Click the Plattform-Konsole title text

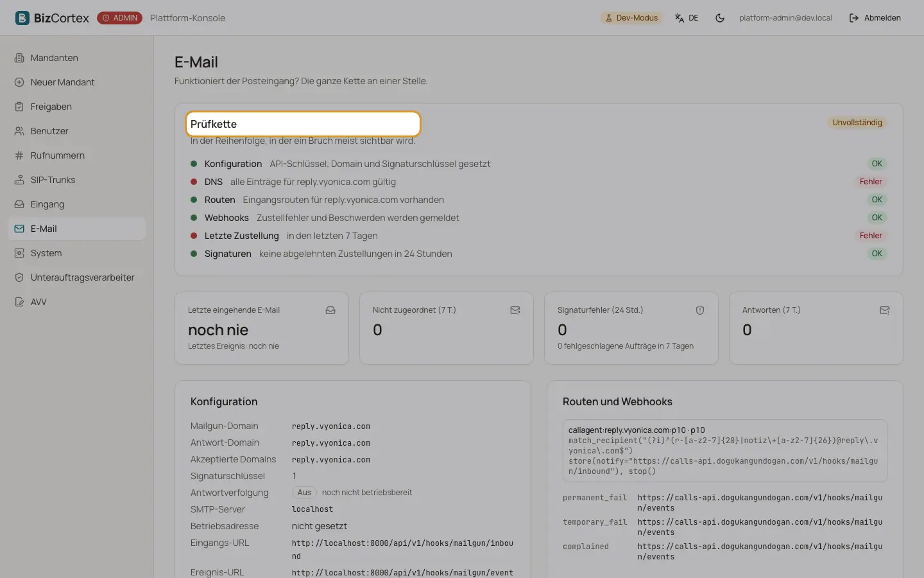(x=187, y=18)
